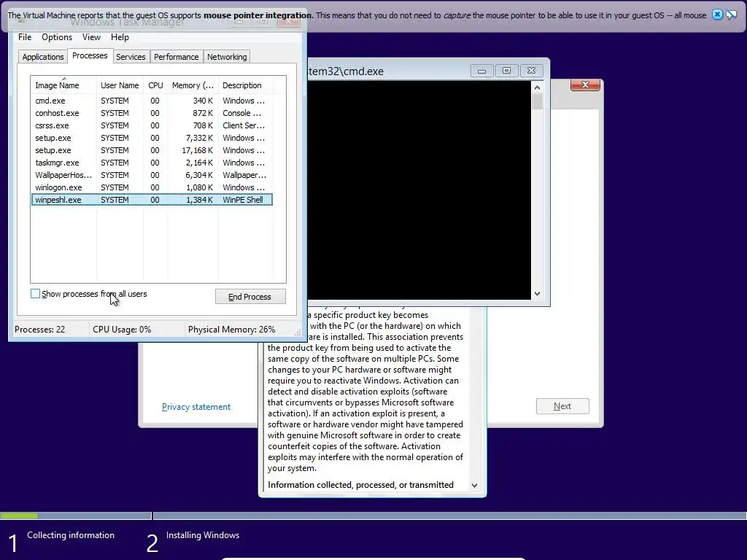This screenshot has width=747, height=560.
Task: Sort processes by Image Name column
Action: (x=63, y=85)
